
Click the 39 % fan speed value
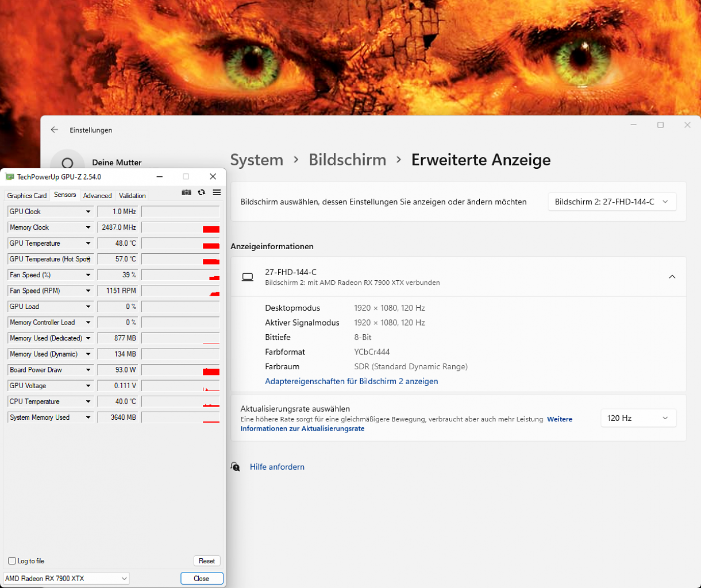pos(118,275)
